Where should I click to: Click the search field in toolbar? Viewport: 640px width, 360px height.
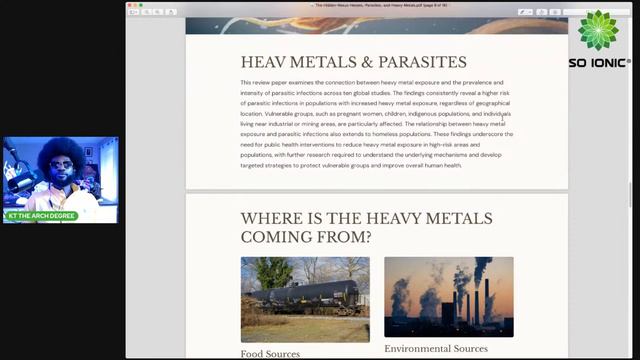[x=596, y=12]
